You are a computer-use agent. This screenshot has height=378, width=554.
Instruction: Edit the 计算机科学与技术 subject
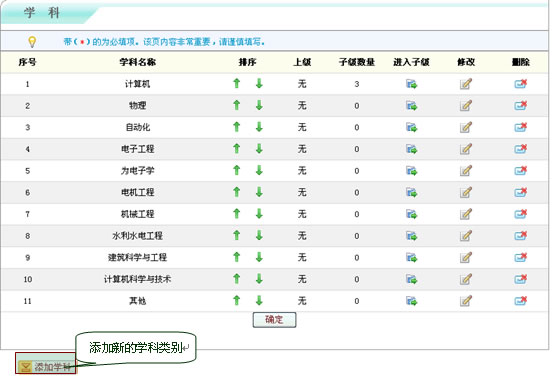tap(466, 279)
